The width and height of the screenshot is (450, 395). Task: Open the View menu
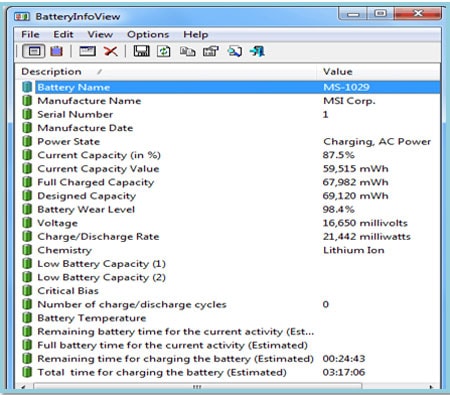click(x=100, y=34)
